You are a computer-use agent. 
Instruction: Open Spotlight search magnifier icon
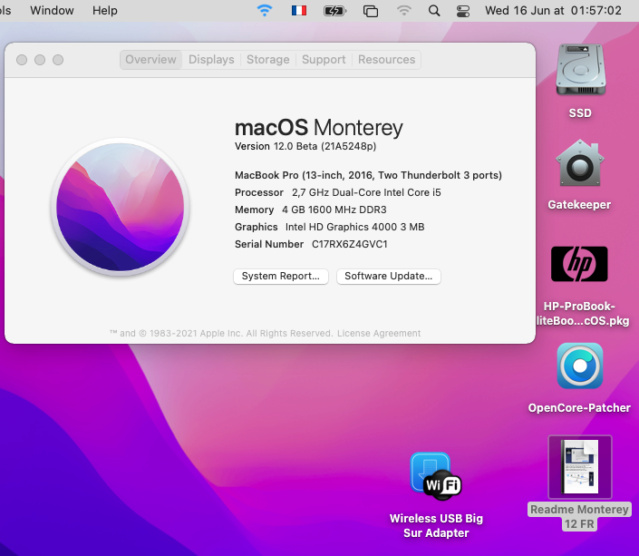(434, 10)
